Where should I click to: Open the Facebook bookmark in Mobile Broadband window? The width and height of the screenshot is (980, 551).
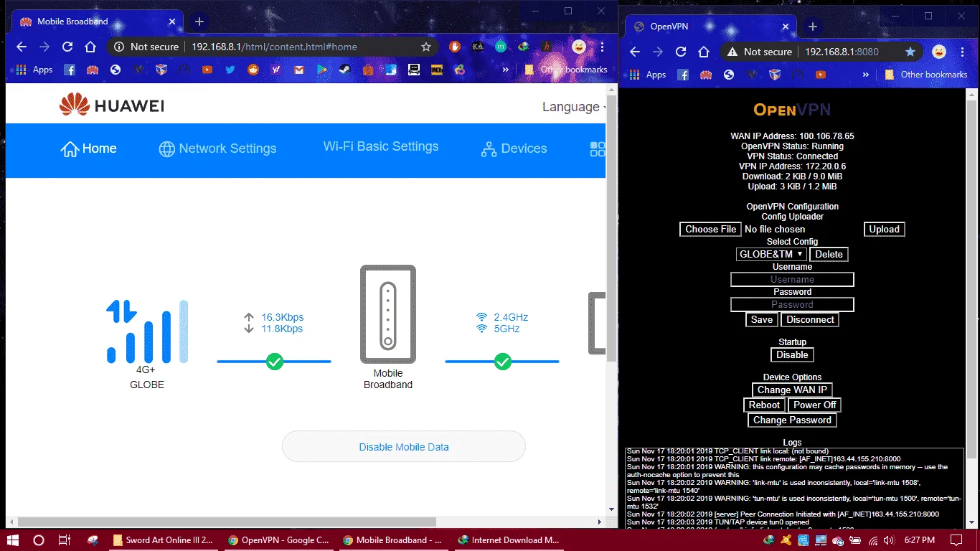70,70
